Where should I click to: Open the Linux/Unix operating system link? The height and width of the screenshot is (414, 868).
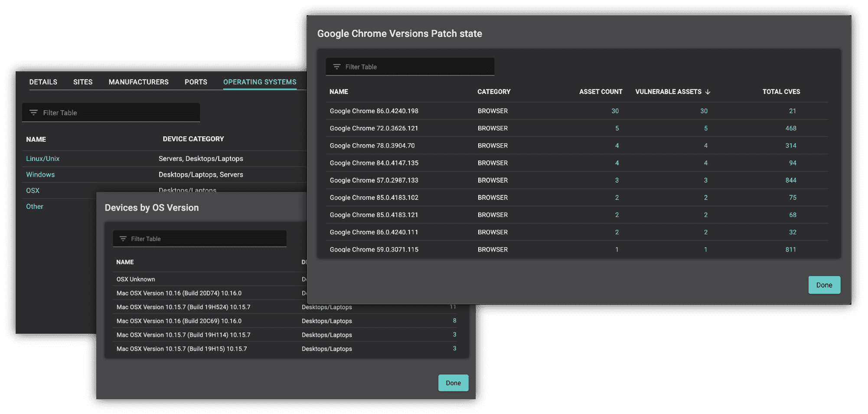[x=42, y=159]
